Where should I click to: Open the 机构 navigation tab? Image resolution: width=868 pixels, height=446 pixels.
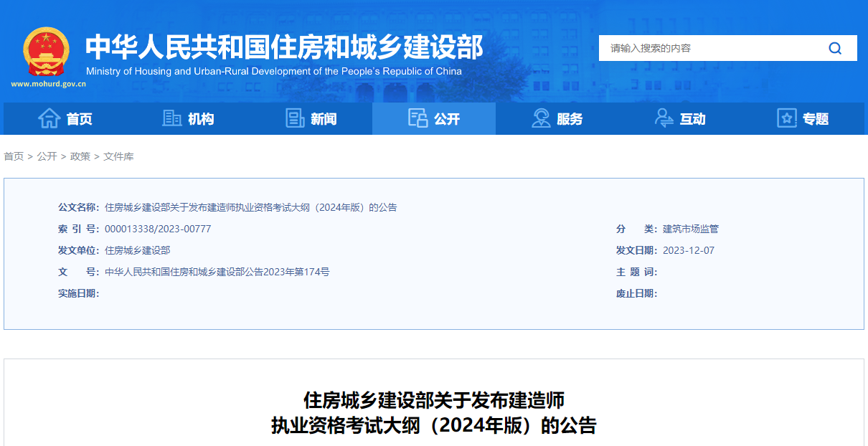tap(188, 118)
